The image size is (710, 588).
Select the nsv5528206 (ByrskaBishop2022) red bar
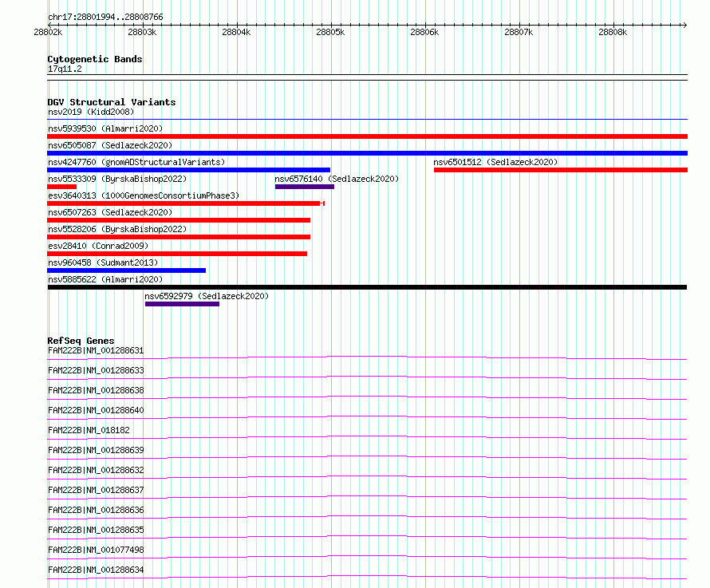click(x=179, y=237)
